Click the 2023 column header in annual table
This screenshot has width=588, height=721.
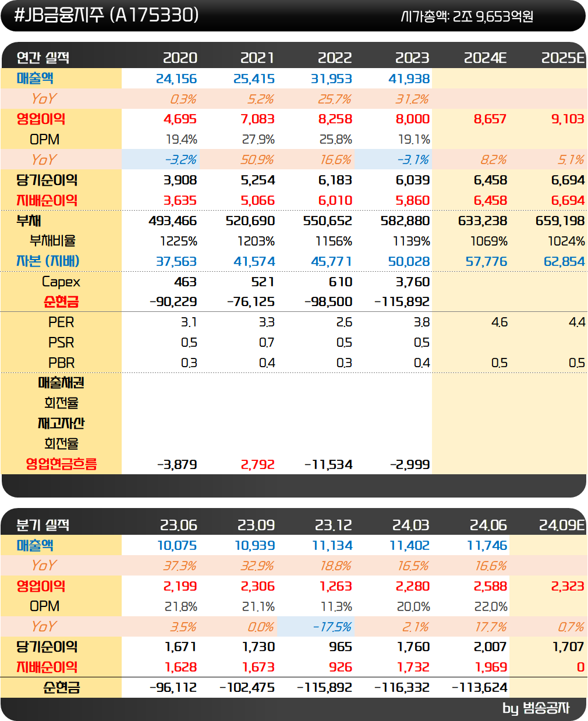(412, 58)
